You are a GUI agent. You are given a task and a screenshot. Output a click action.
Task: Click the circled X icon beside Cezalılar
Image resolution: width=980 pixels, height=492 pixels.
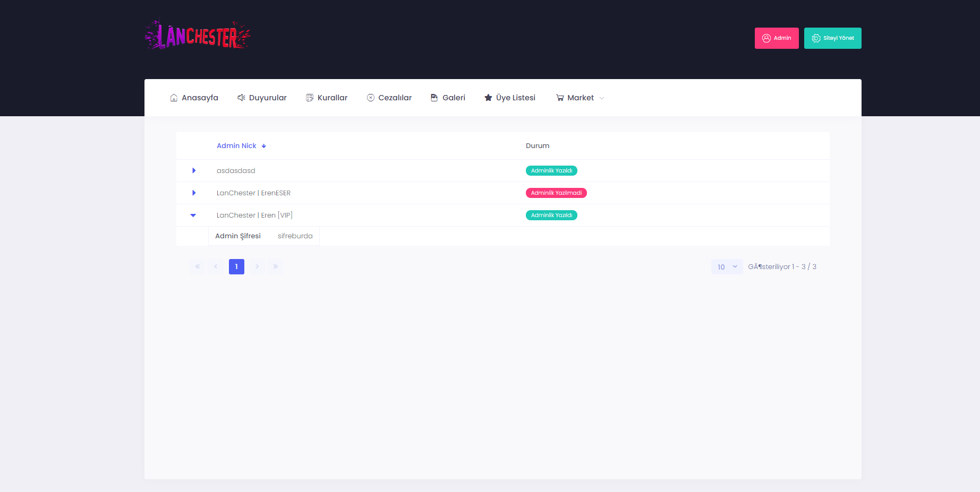[x=371, y=98]
